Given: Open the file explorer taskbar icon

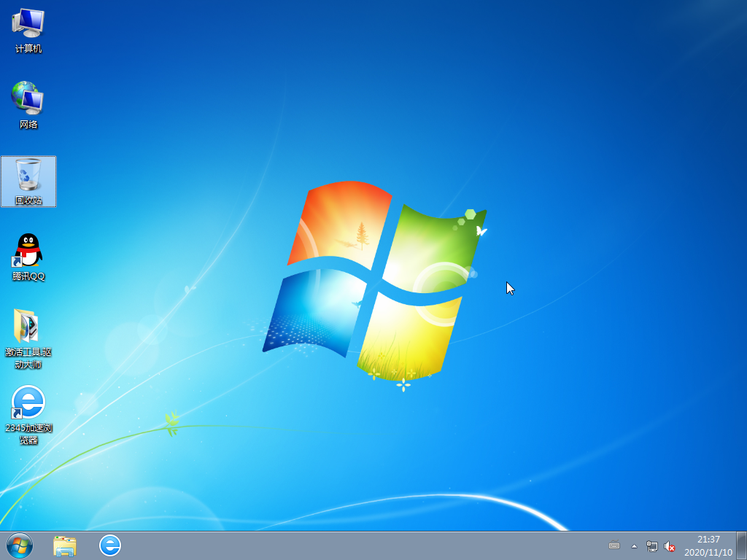Looking at the screenshot, I should (65, 546).
